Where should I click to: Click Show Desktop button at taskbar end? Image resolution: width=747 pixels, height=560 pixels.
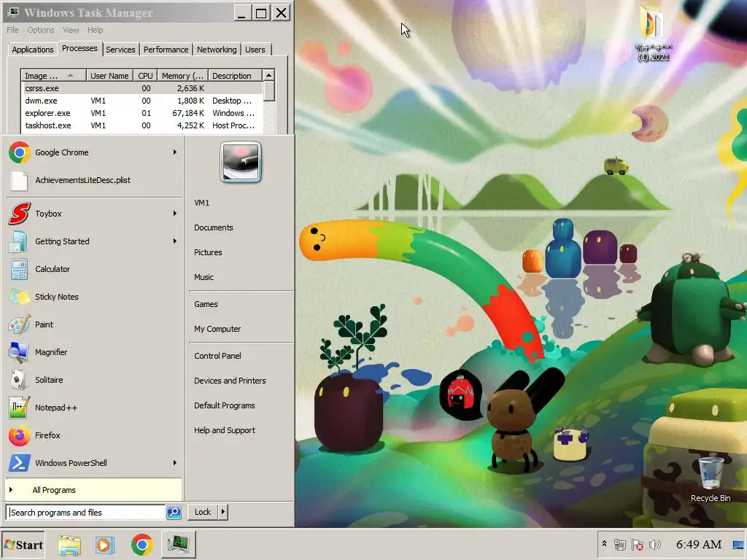point(739,545)
